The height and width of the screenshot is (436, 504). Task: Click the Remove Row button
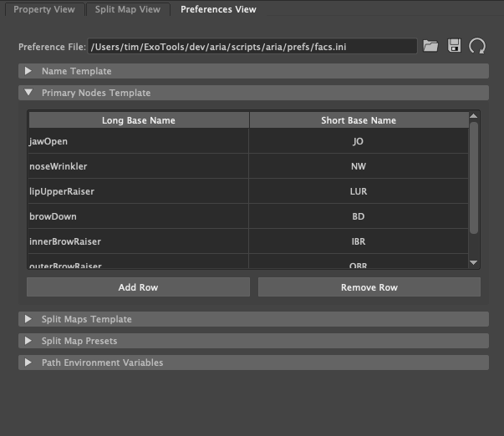[x=369, y=287]
